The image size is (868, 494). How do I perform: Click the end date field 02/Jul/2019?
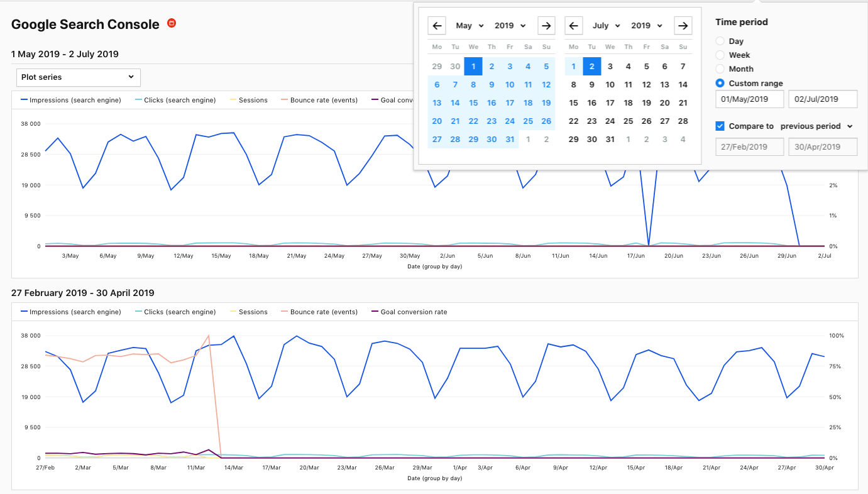(x=823, y=99)
